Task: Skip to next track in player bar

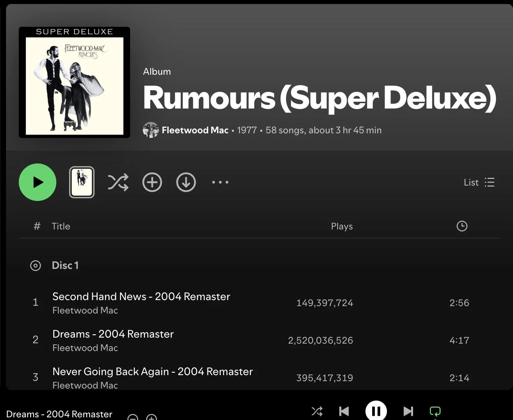Action: [x=408, y=411]
